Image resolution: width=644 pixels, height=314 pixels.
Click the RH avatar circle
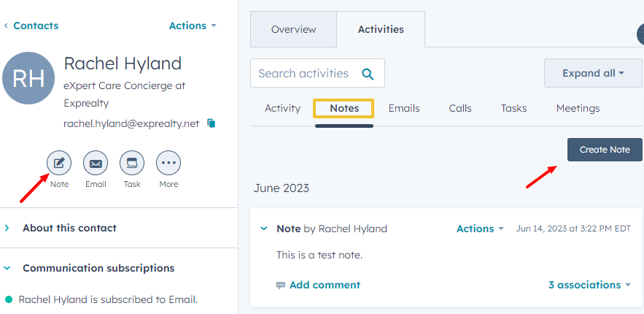point(29,78)
